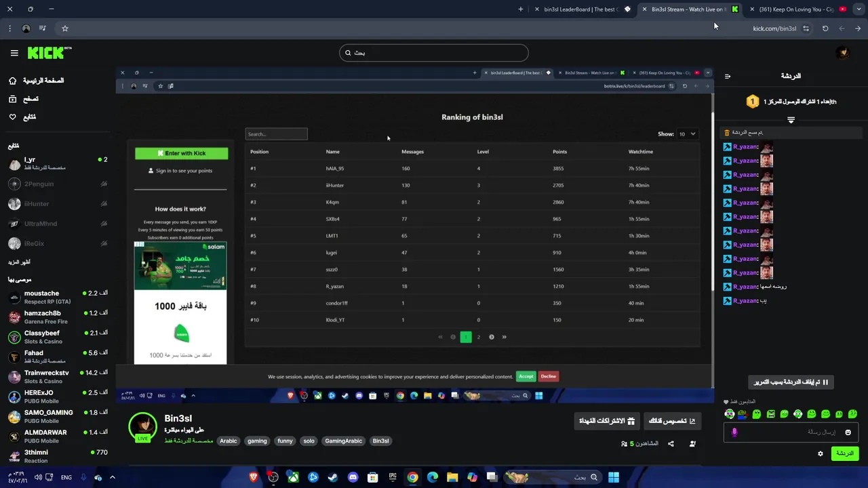Click the chat message input field
This screenshot has height=488, width=868.
[791, 432]
